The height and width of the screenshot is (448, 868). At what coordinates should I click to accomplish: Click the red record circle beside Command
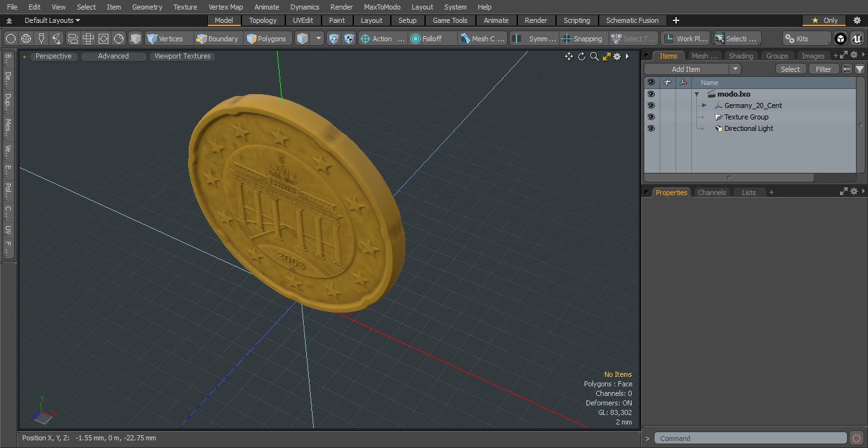[856, 438]
